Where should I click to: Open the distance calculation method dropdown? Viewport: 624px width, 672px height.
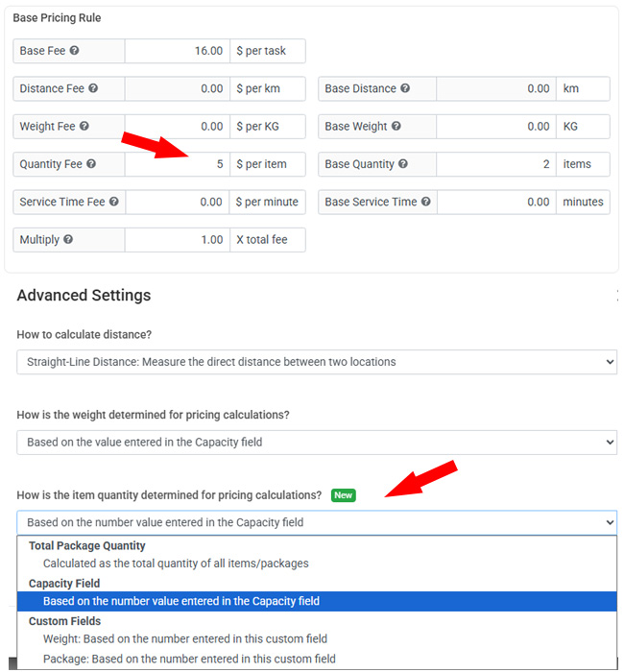point(317,362)
